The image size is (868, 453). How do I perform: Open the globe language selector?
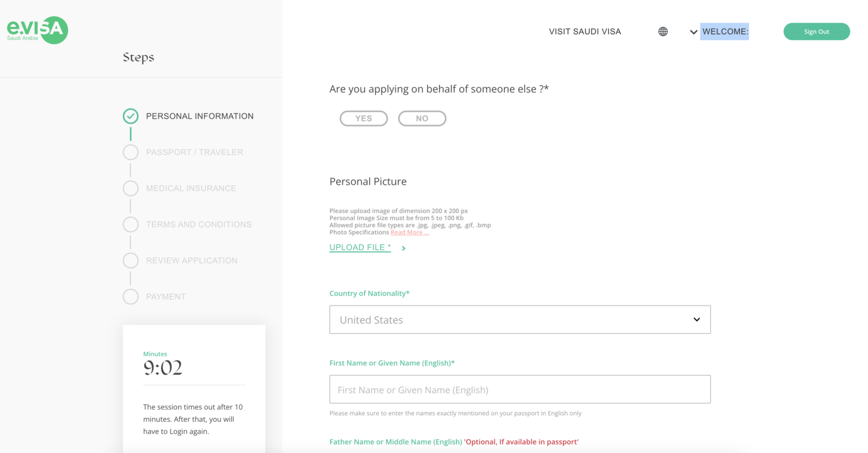click(x=663, y=32)
